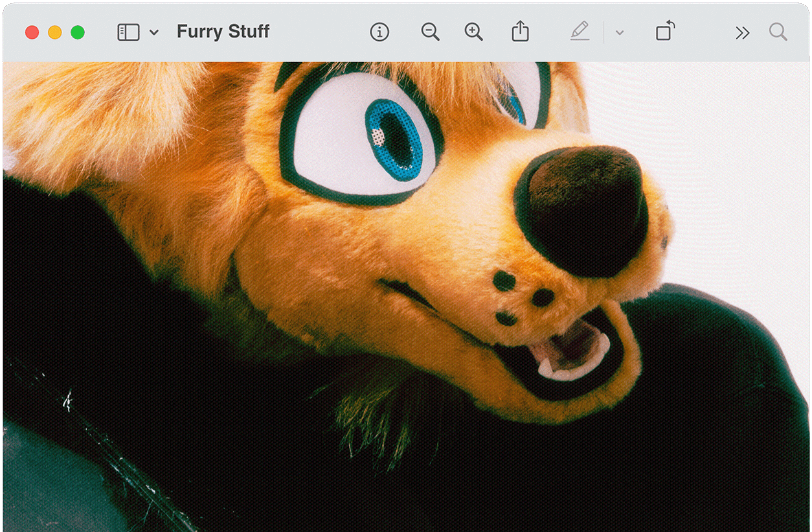The width and height of the screenshot is (812, 532).
Task: Show the image info inspector
Action: (x=379, y=32)
